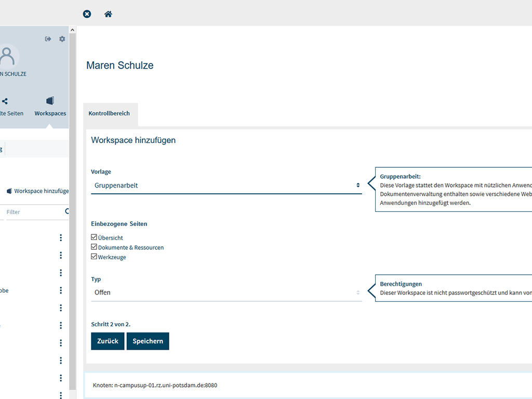The height and width of the screenshot is (399, 532).
Task: Click the logout icon in sidebar
Action: click(48, 39)
